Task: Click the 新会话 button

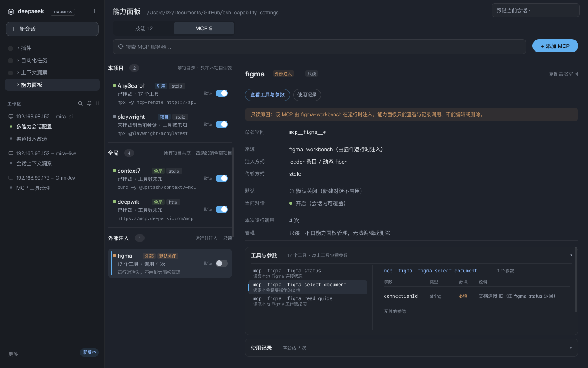Action: tap(52, 29)
